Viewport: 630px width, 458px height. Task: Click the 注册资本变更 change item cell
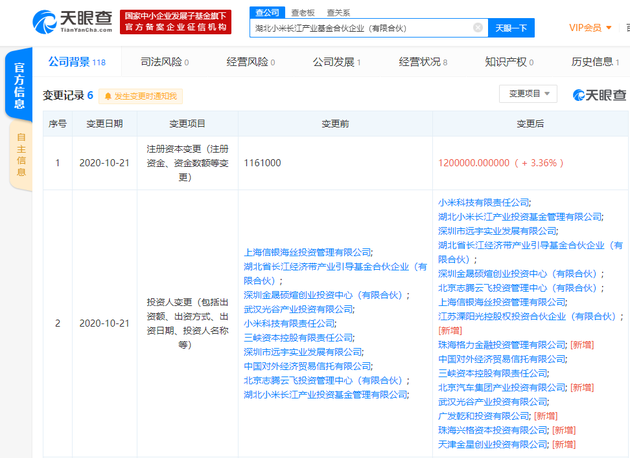187,163
